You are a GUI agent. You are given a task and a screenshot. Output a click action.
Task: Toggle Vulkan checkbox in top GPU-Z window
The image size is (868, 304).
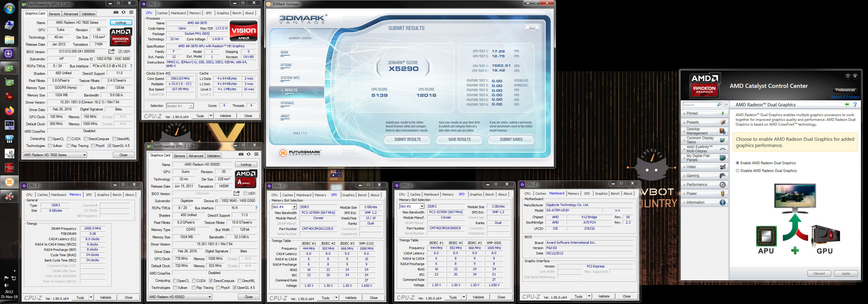pos(50,146)
